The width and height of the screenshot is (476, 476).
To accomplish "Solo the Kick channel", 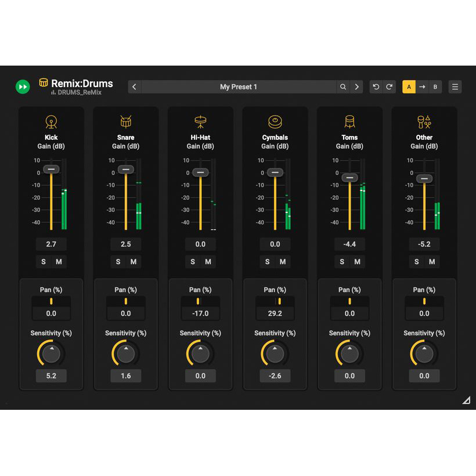I will click(x=44, y=262).
